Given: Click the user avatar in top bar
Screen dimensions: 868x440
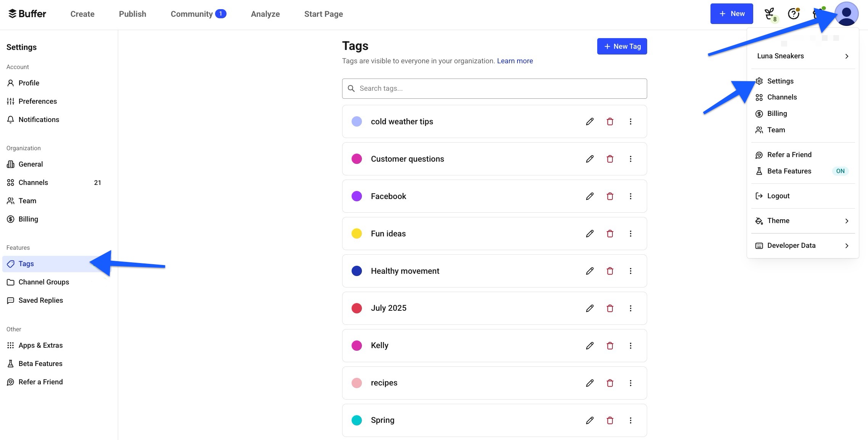Looking at the screenshot, I should [846, 14].
